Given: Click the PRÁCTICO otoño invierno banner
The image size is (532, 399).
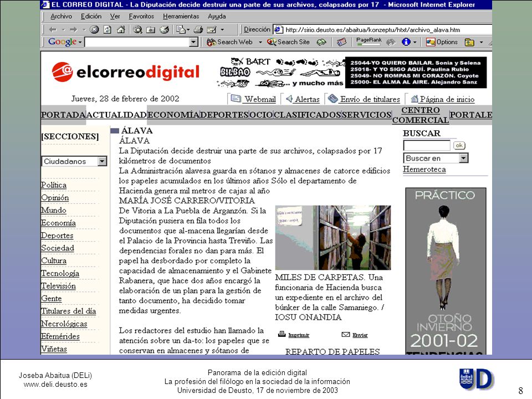Looking at the screenshot, I should [446, 271].
